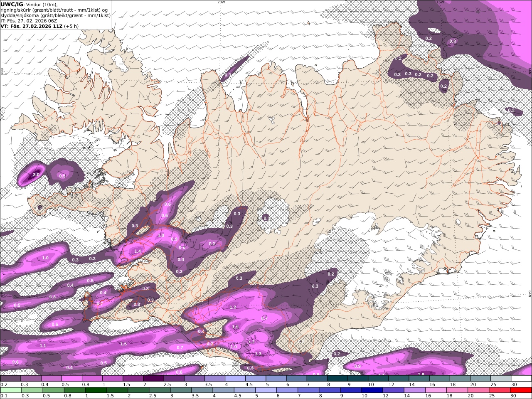
Task: Select the bright pink 0.5 swatch in top legend
Action: pos(71,379)
